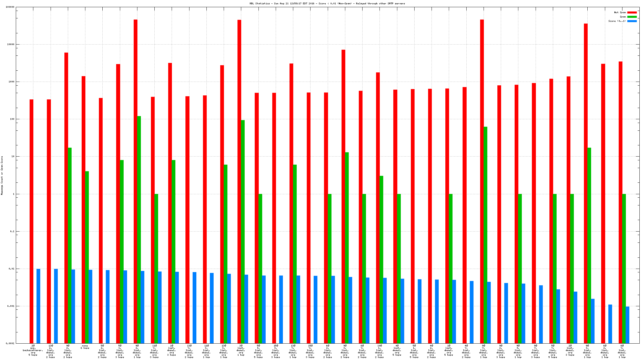The height and width of the screenshot is (362, 644).
Task: Click the rightmost blue score bar
Action: [627, 325]
